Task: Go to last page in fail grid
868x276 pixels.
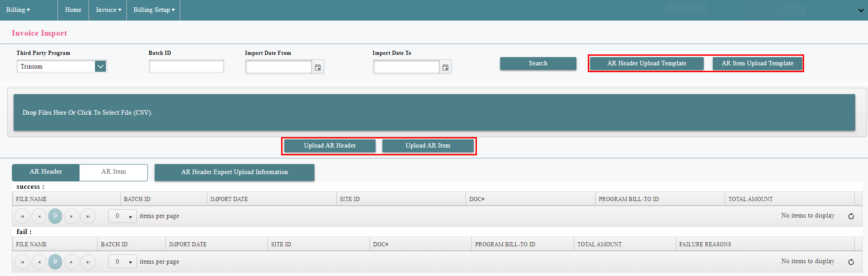Action: point(88,262)
